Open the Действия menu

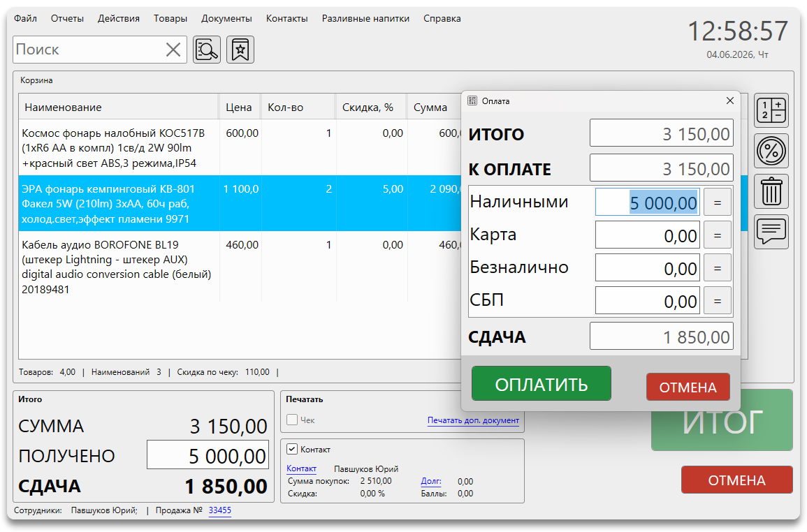tap(119, 19)
